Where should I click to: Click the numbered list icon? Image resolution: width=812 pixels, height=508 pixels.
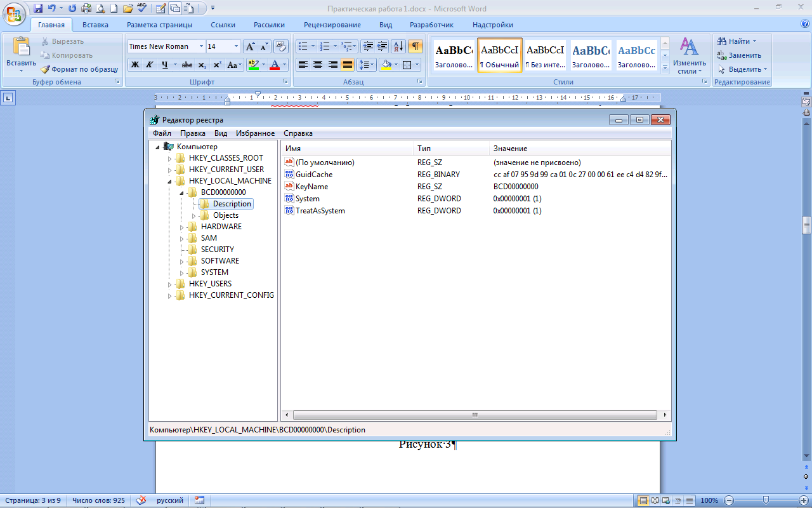tap(325, 46)
